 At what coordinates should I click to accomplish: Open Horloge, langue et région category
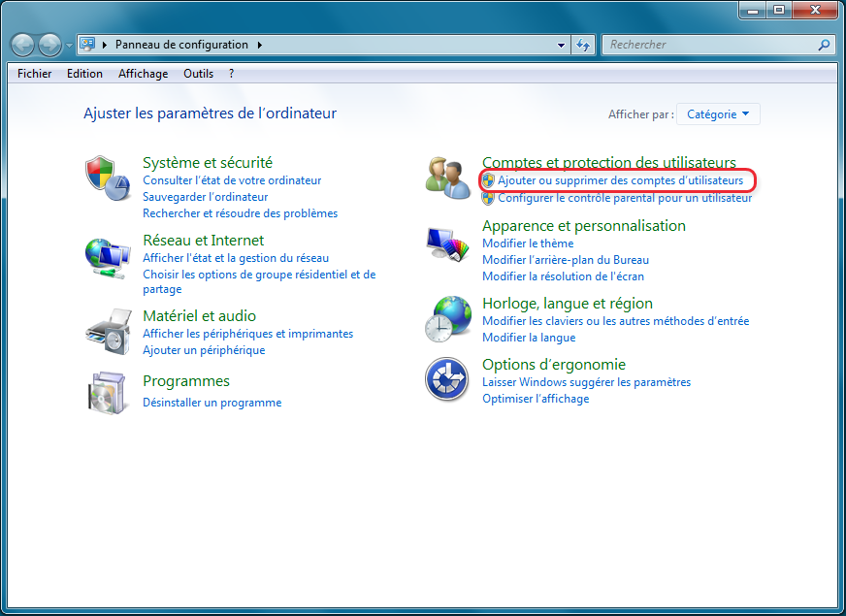568,303
